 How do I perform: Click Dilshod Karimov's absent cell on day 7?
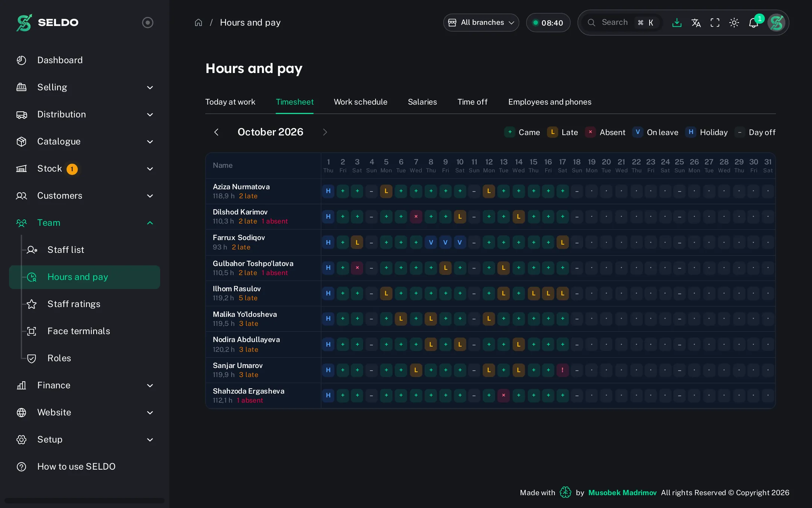point(416,217)
